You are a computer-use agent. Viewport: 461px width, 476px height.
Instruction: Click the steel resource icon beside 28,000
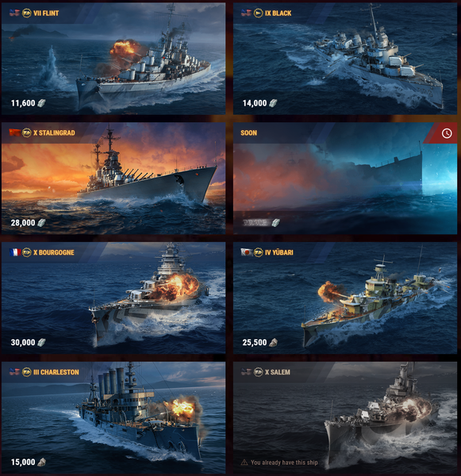(41, 223)
